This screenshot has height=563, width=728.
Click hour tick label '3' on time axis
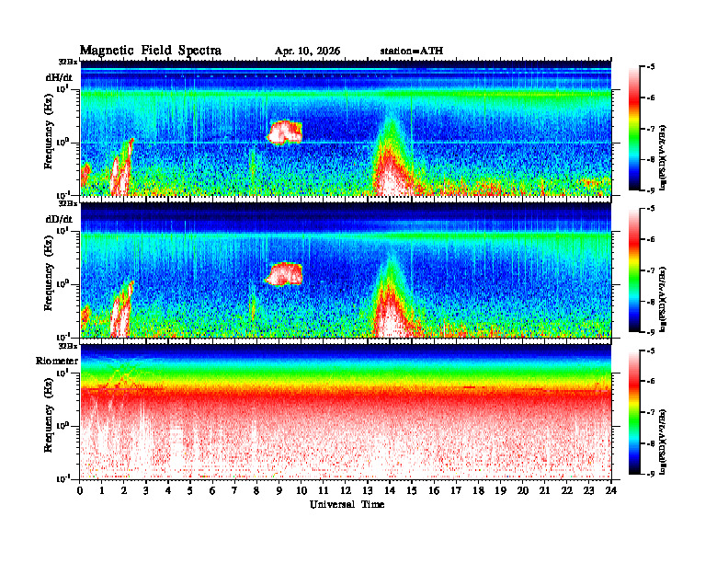tap(146, 491)
